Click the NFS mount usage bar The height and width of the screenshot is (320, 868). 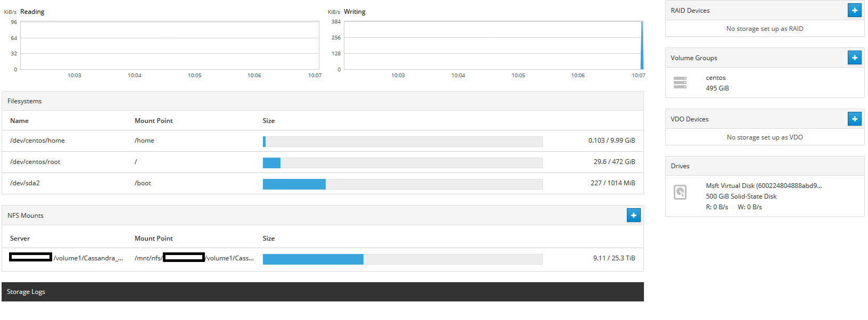[402, 259]
